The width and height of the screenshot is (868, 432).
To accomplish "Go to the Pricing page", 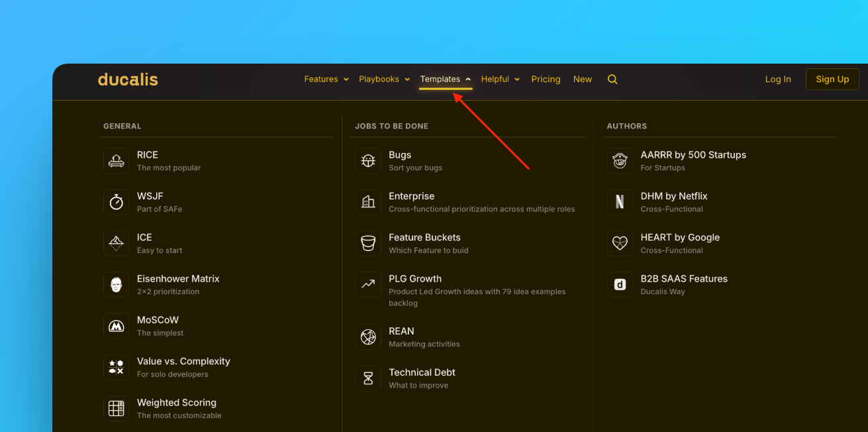I will (x=546, y=80).
